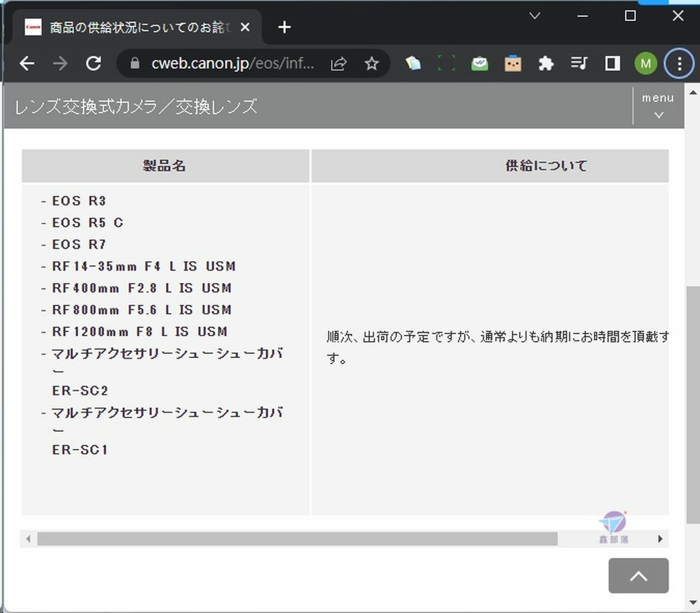700x613 pixels.
Task: Open the Extensions puzzle piece menu
Action: pos(546,64)
